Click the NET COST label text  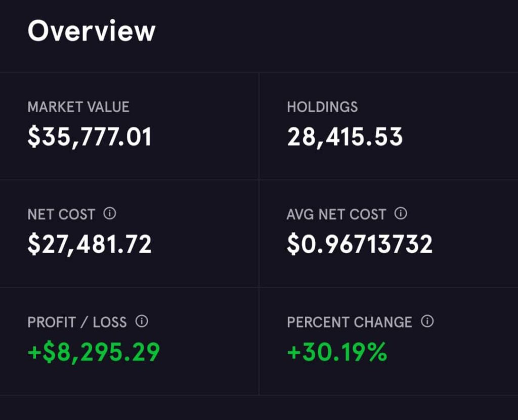(61, 214)
